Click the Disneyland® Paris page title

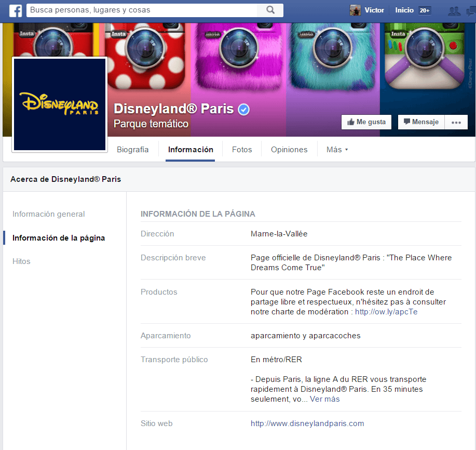pyautogui.click(x=174, y=109)
